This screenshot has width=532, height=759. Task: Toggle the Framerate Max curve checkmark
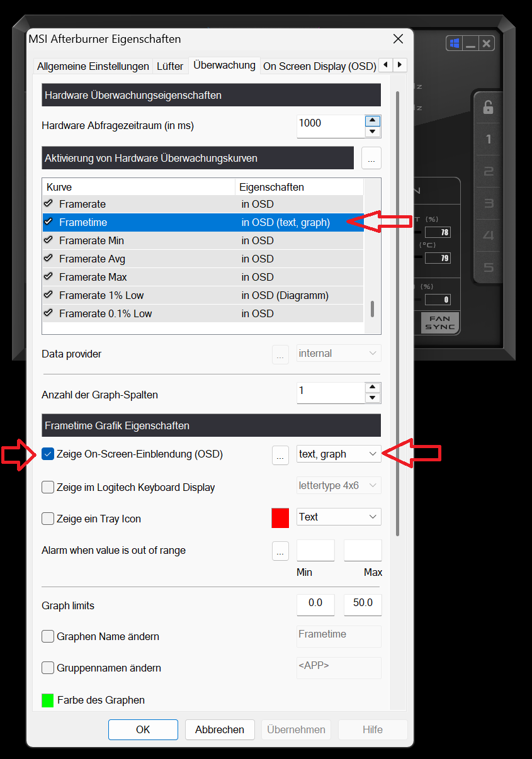(48, 277)
